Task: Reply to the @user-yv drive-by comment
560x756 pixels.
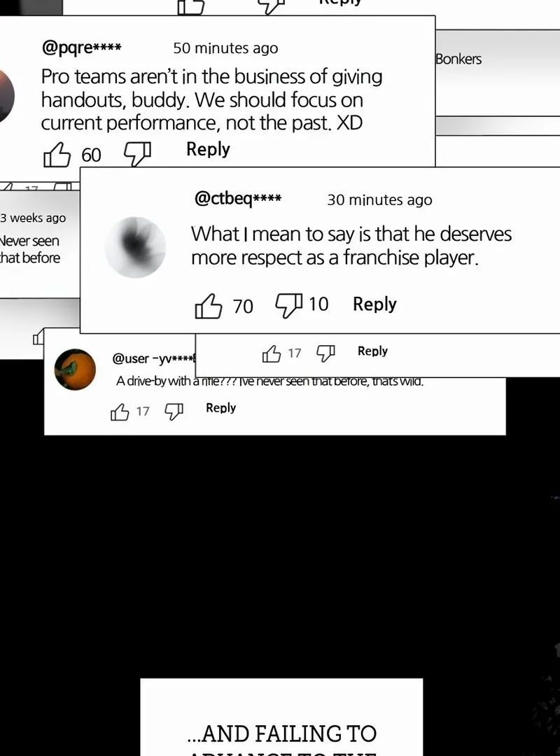Action: [x=221, y=408]
